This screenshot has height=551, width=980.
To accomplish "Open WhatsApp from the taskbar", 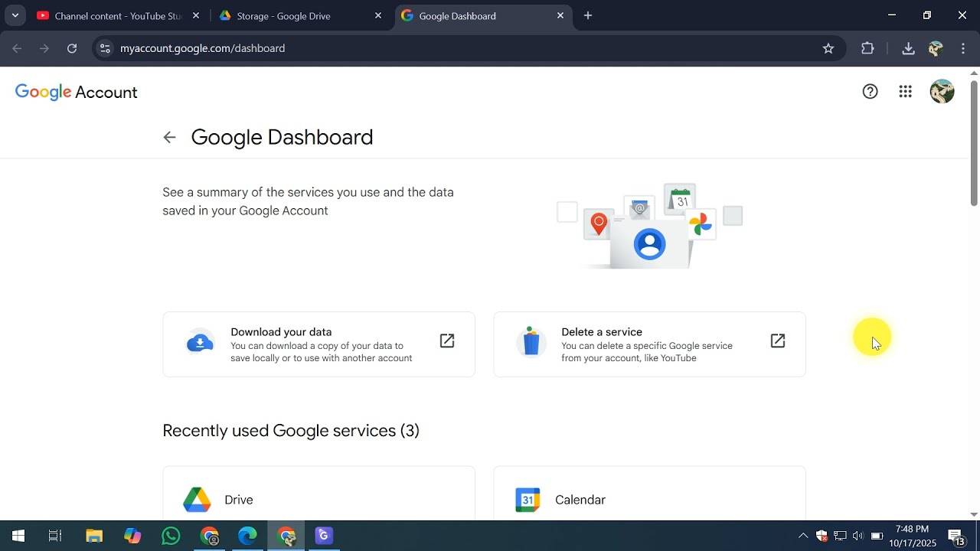I will [x=171, y=536].
